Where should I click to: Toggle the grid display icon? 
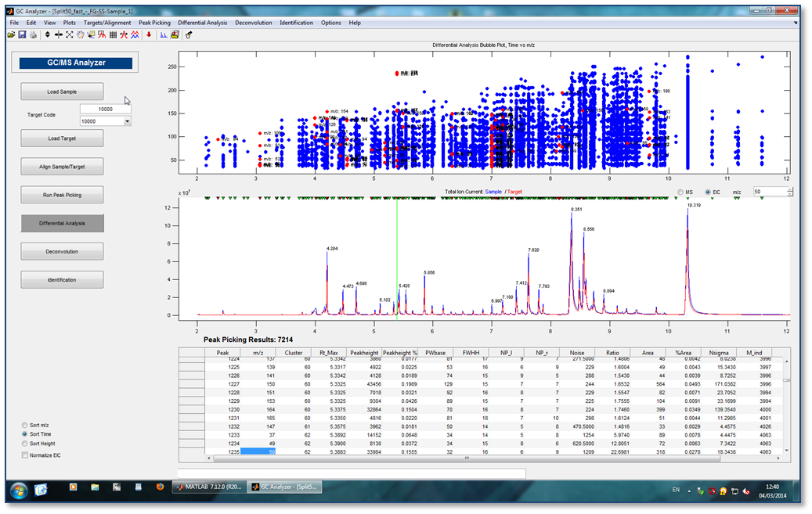coord(112,35)
